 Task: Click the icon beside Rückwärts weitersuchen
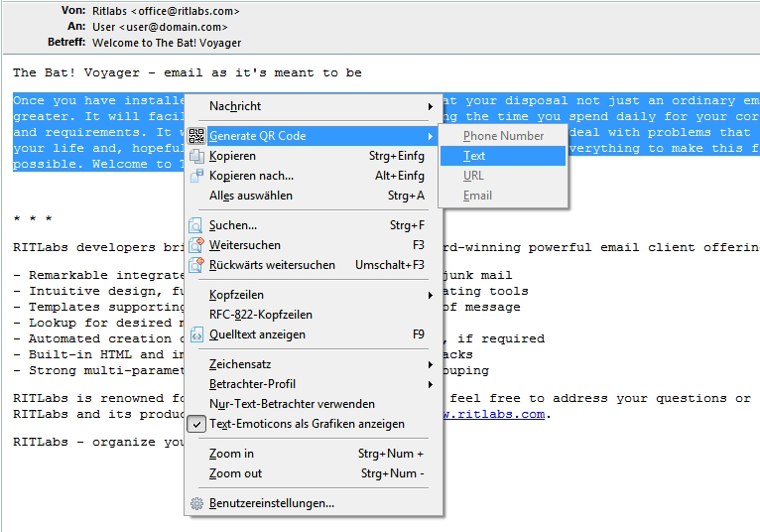(195, 265)
